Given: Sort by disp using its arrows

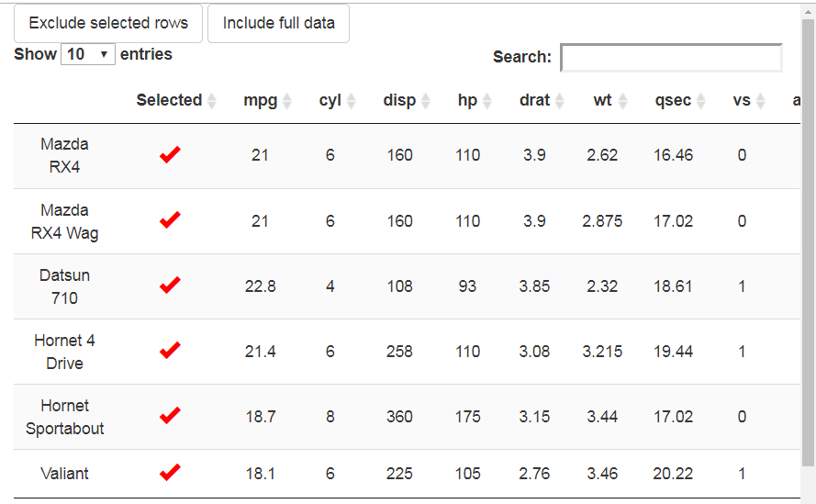Looking at the screenshot, I should pyautogui.click(x=425, y=101).
